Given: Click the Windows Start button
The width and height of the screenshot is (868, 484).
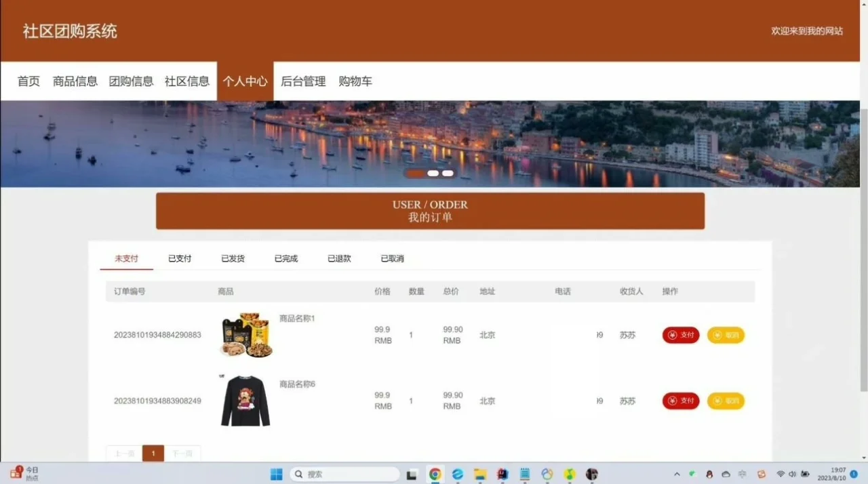Looking at the screenshot, I should 275,474.
